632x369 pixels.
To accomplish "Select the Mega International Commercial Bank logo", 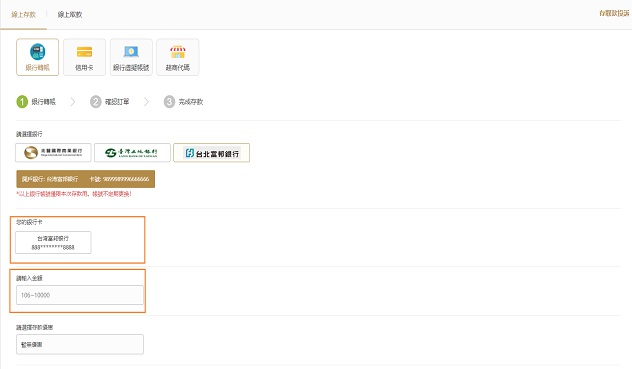I will point(53,152).
